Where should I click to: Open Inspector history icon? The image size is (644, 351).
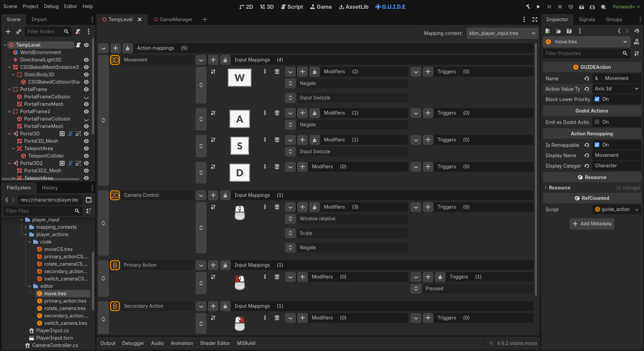tap(637, 31)
